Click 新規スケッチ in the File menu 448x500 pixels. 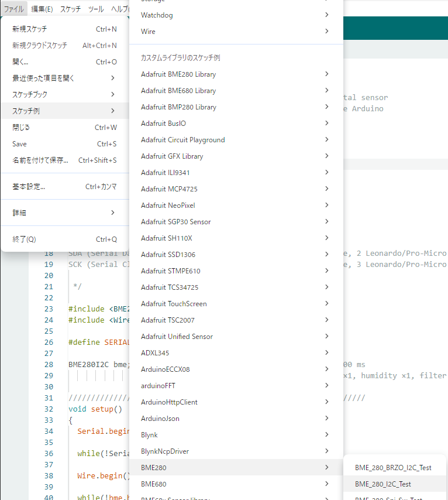(x=30, y=29)
